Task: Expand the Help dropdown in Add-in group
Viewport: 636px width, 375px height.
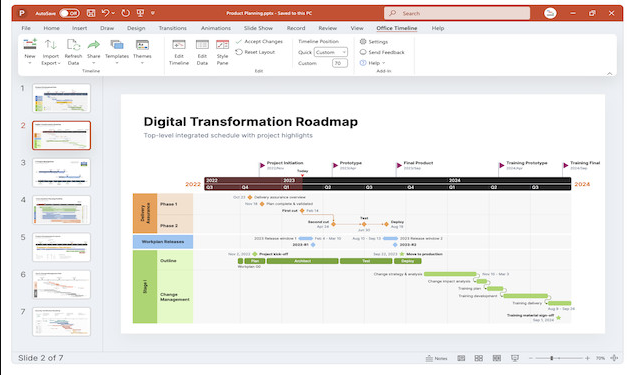Action: tap(372, 63)
